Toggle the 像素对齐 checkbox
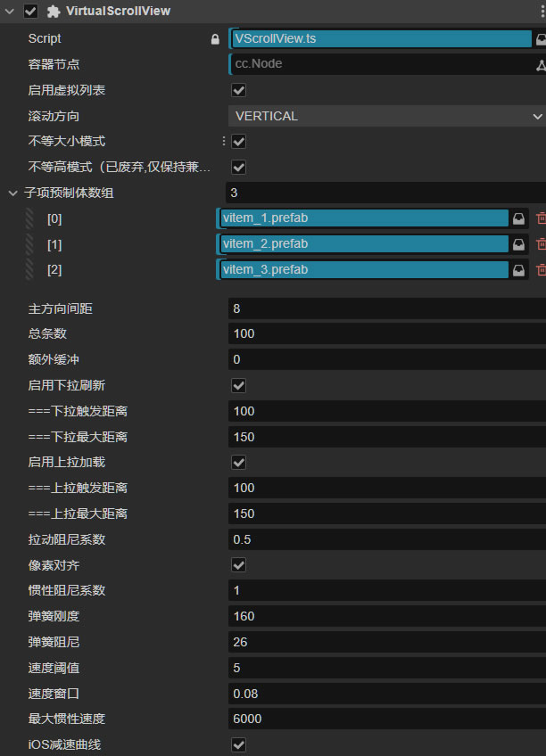Viewport: 546px width, 756px height. point(239,565)
